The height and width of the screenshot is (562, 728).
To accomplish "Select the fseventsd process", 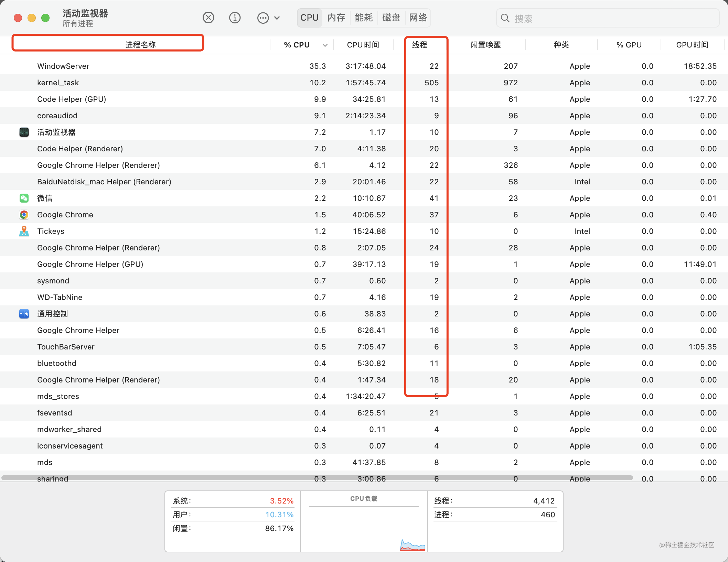I will point(364,413).
